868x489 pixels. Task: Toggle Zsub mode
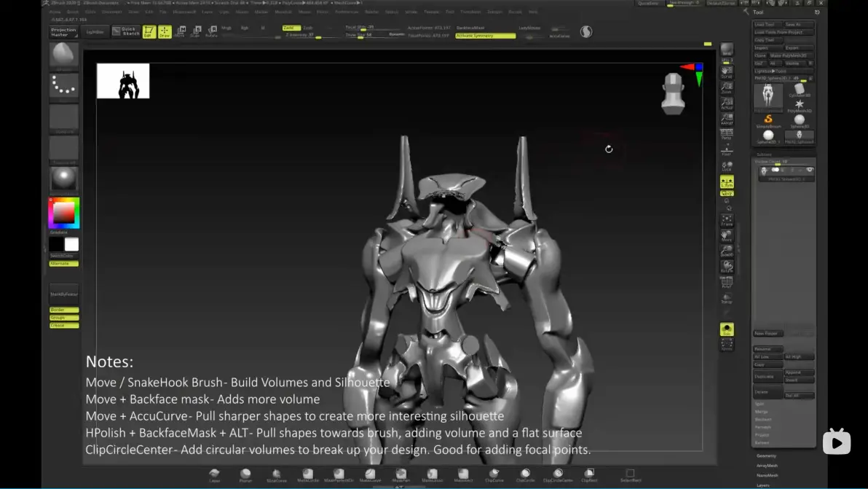[x=308, y=28]
